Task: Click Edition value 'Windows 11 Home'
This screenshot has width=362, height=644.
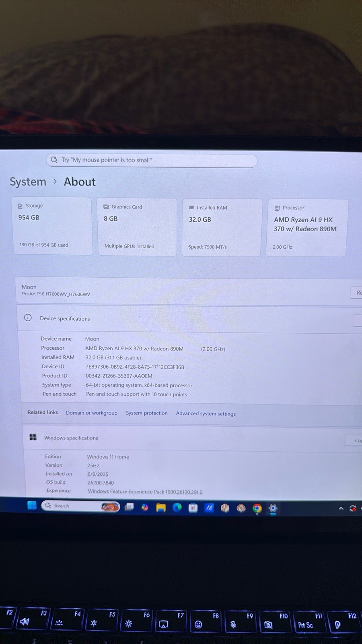Action: coord(108,457)
